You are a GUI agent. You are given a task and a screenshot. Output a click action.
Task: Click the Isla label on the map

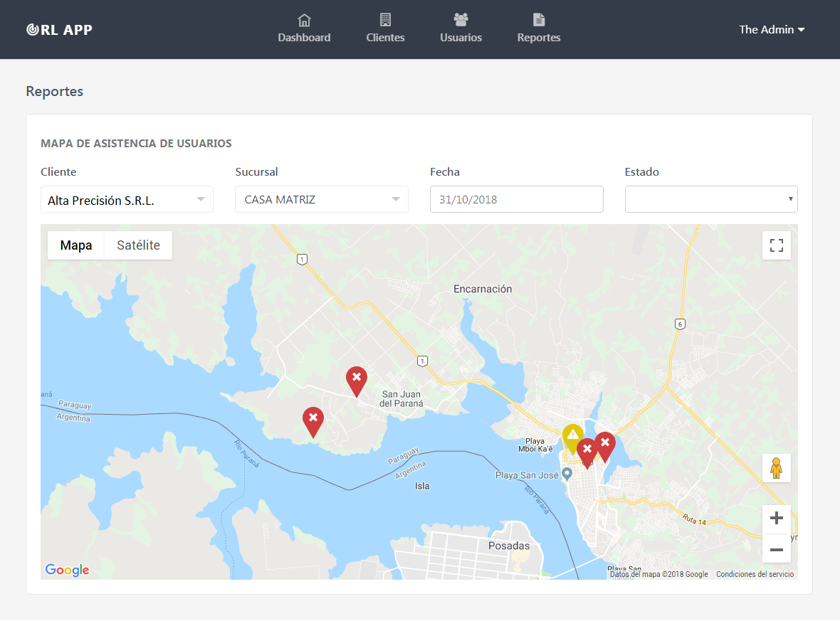click(x=422, y=486)
